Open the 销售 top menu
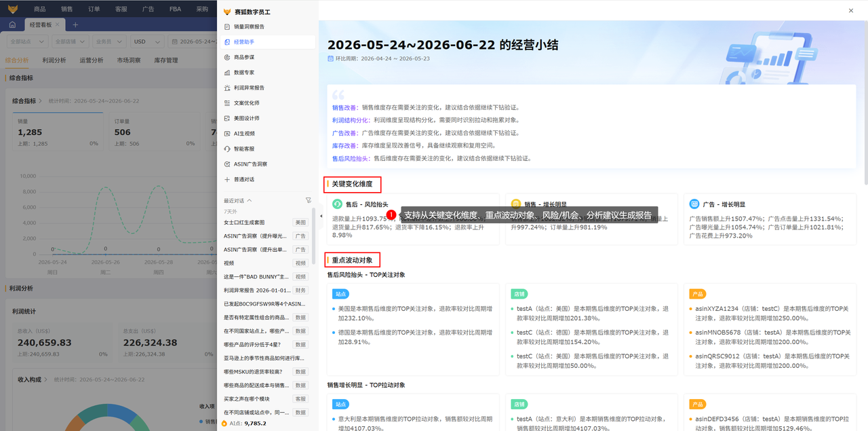The height and width of the screenshot is (431, 868). pos(67,10)
